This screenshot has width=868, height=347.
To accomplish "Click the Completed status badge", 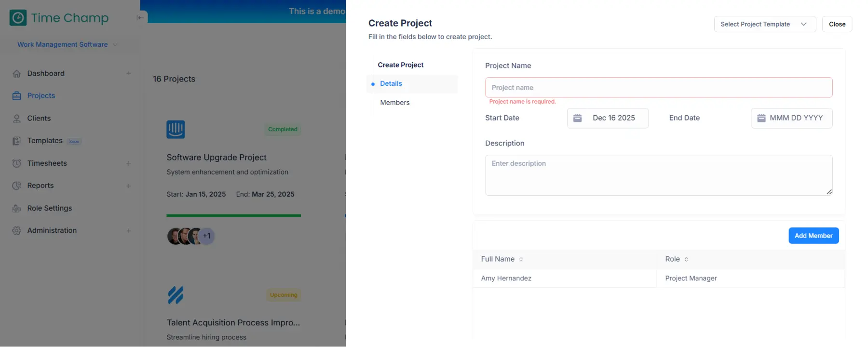I will point(283,129).
